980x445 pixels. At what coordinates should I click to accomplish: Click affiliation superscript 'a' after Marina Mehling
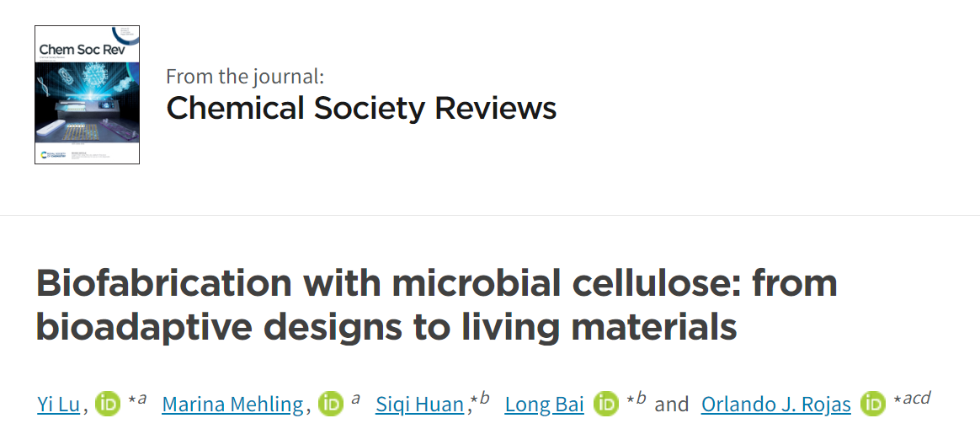pos(355,398)
